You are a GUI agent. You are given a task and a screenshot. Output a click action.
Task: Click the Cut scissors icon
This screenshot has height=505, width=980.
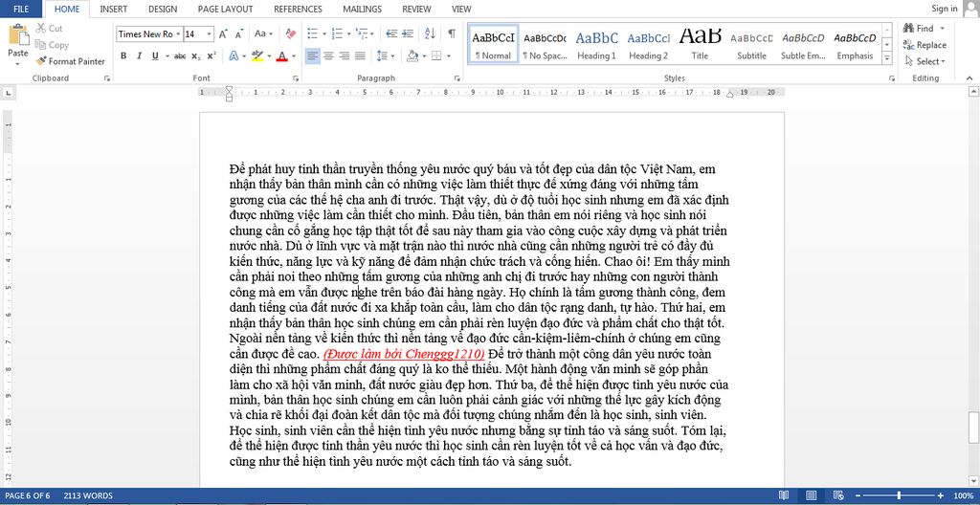[41, 28]
